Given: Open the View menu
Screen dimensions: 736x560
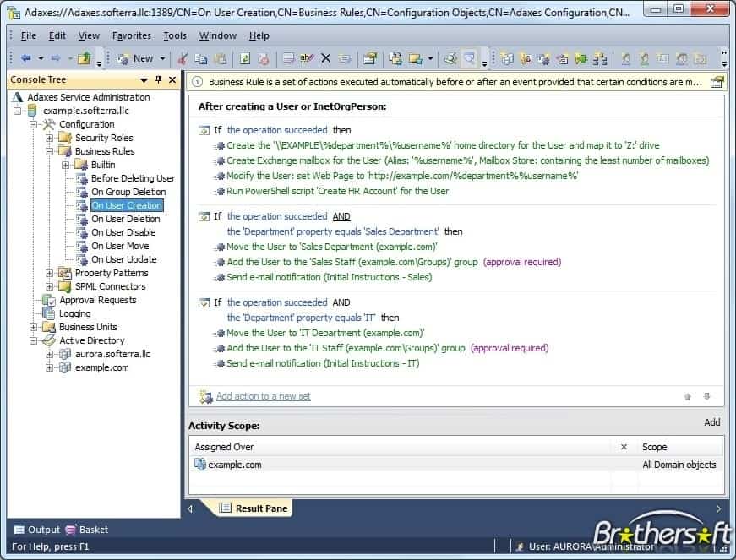Looking at the screenshot, I should [89, 35].
